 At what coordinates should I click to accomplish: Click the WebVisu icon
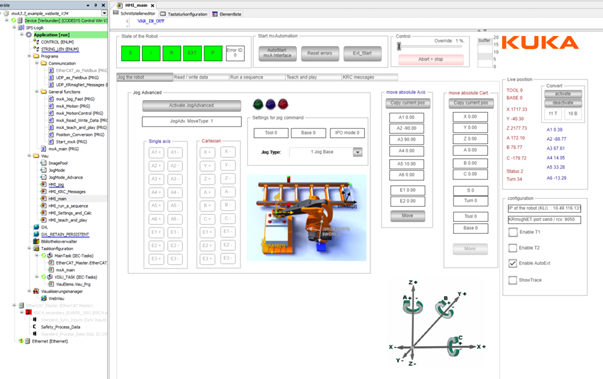(x=43, y=298)
